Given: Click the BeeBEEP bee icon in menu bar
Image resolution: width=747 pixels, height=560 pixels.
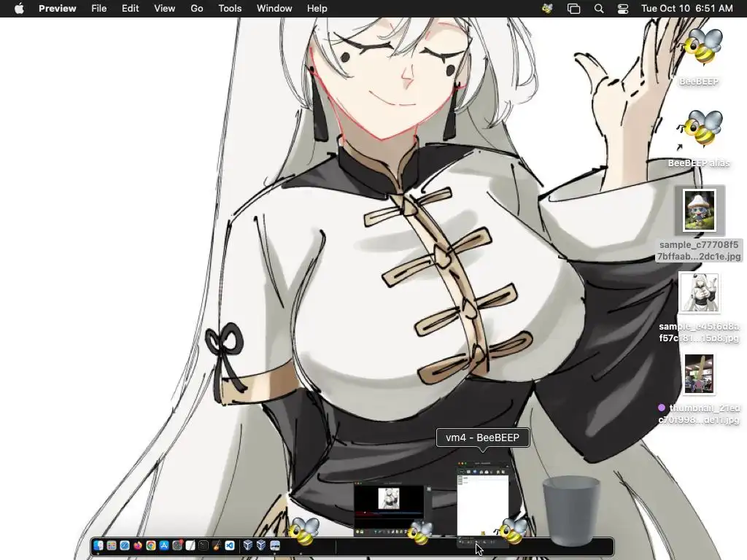Looking at the screenshot, I should pos(547,8).
